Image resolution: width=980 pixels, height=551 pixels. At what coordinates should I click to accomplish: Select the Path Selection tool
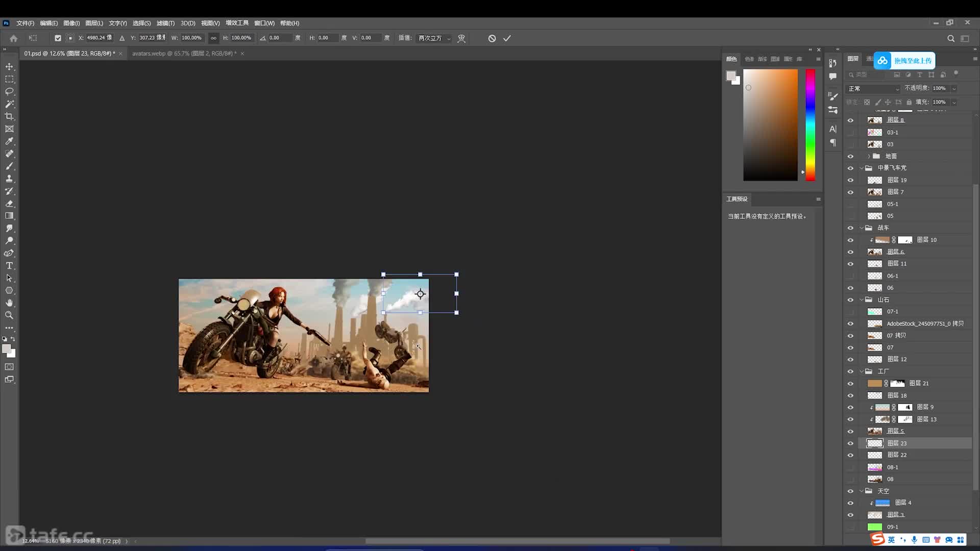[9, 278]
